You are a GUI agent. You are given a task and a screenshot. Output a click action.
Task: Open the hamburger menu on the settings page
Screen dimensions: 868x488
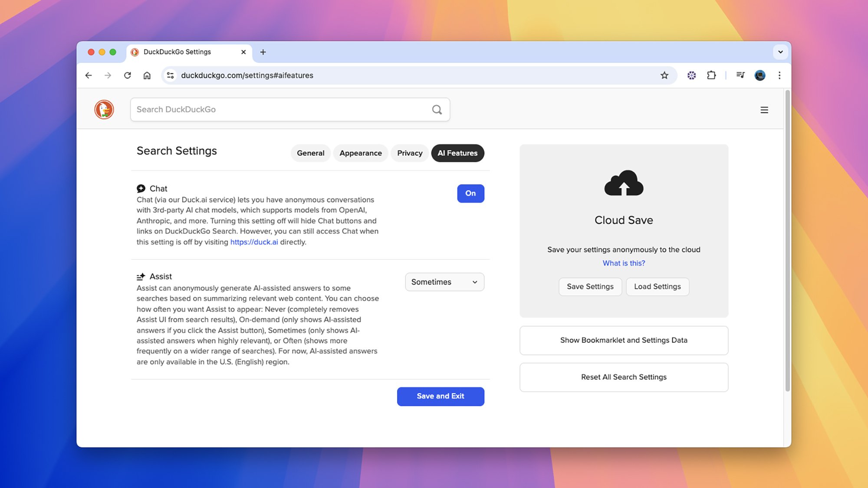point(764,110)
